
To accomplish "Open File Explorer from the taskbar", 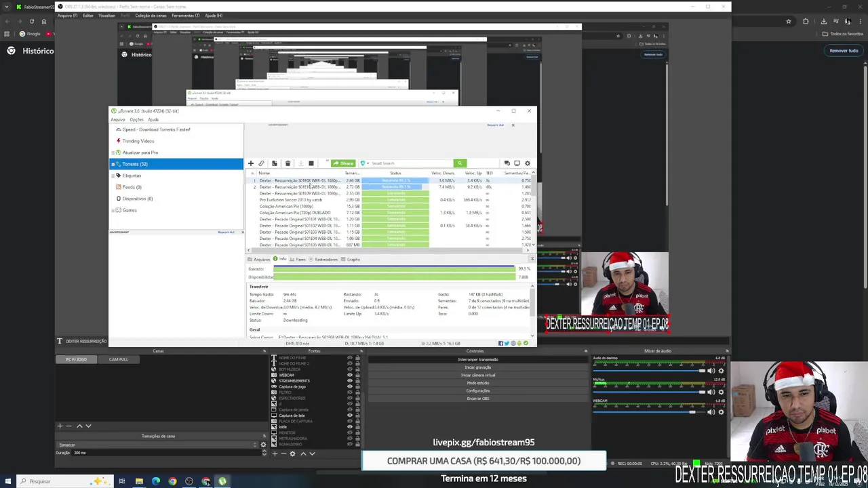I will (x=139, y=481).
